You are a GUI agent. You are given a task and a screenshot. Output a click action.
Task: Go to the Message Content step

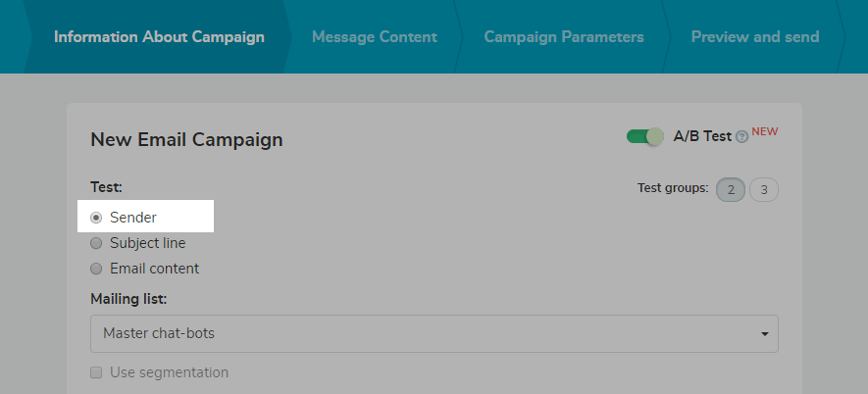click(374, 37)
